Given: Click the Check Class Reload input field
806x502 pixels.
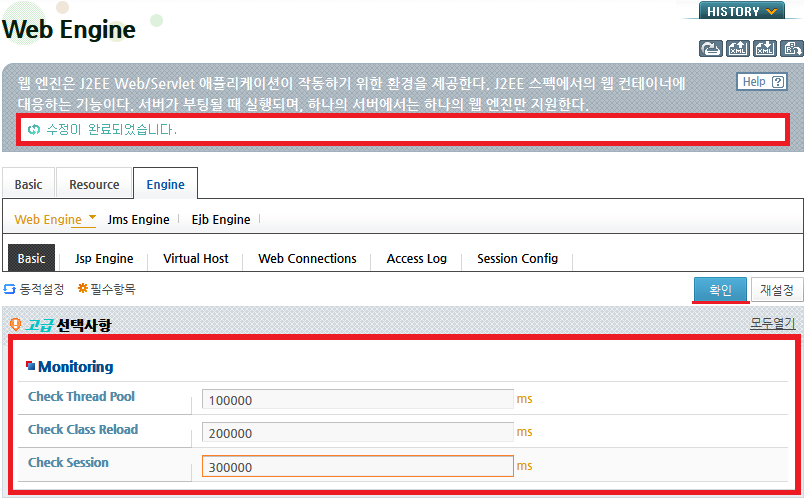Looking at the screenshot, I should [x=358, y=433].
